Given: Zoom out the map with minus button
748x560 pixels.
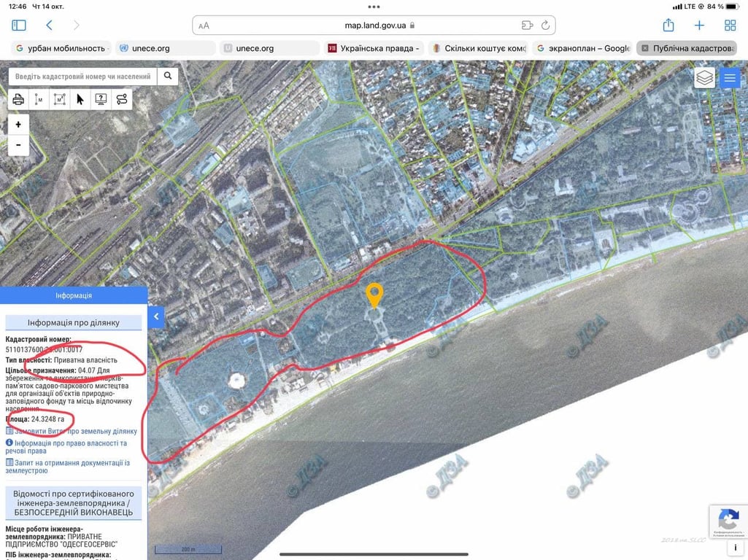Looking at the screenshot, I should [x=18, y=145].
